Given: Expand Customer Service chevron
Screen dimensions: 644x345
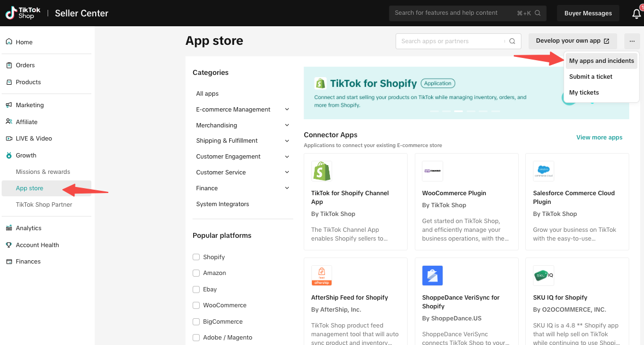Looking at the screenshot, I should tap(287, 172).
